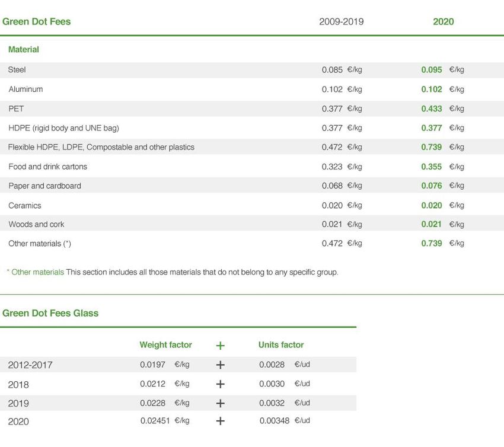Click the 'Material' subheading

[x=24, y=49]
